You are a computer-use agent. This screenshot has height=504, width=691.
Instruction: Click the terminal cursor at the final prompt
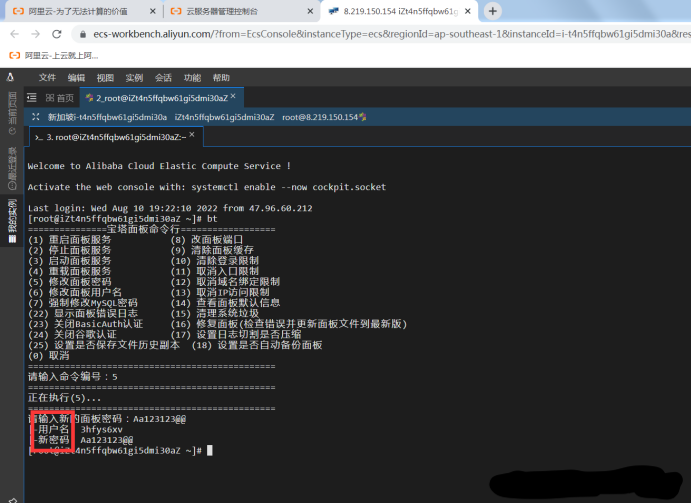[210, 451]
